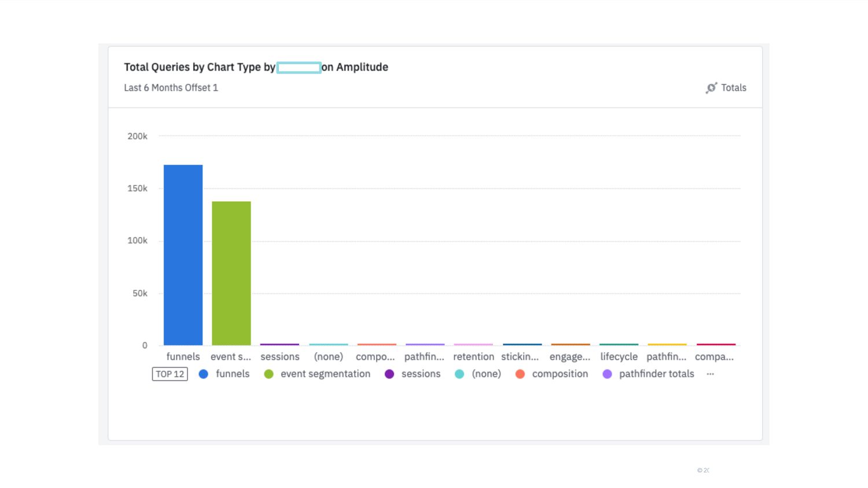The image size is (868, 488).
Task: Toggle composition orange legend dot
Action: point(520,374)
